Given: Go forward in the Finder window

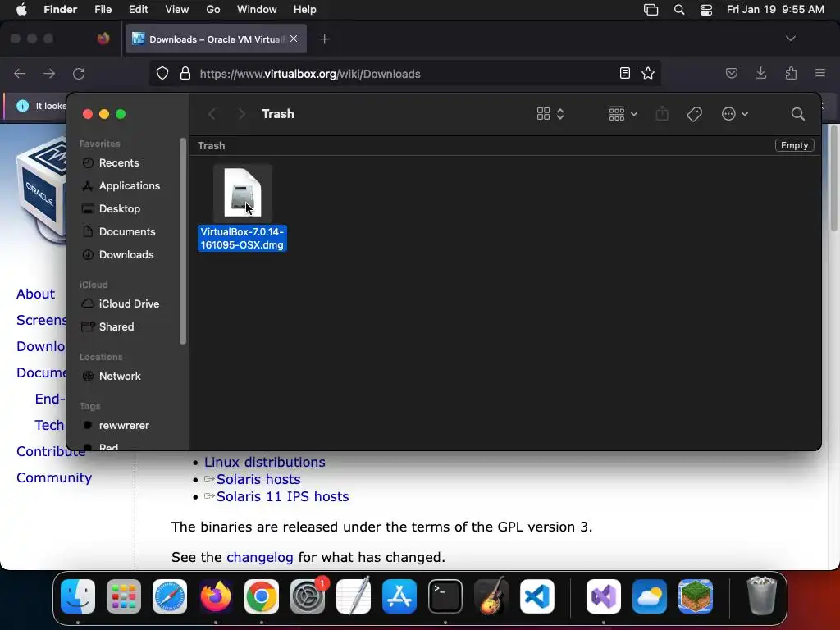Looking at the screenshot, I should coord(242,114).
